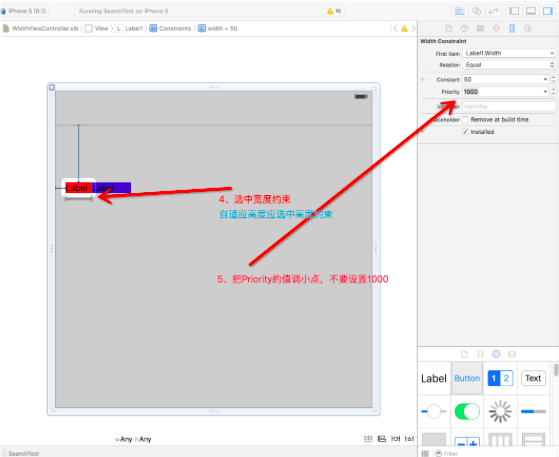Select the Switch object in library
The image size is (559, 457).
click(x=467, y=411)
